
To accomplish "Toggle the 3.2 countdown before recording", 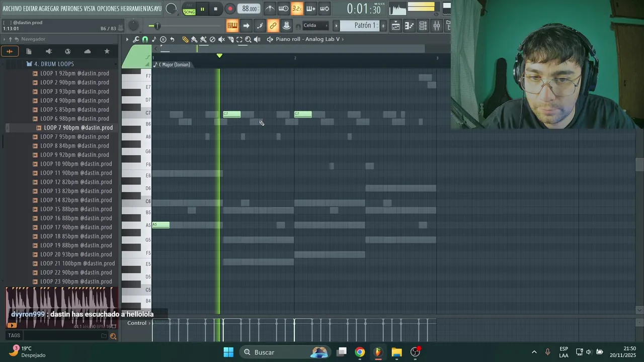I will [x=297, y=9].
